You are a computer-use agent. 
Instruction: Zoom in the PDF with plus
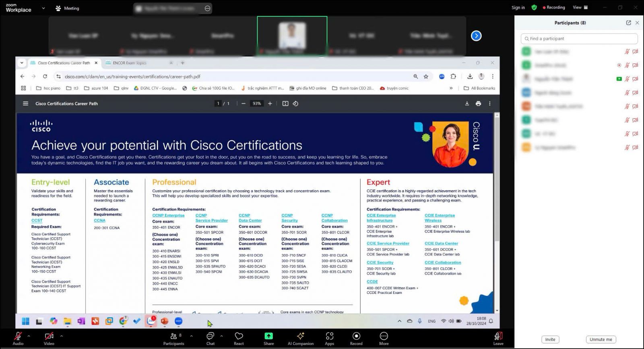pos(270,103)
